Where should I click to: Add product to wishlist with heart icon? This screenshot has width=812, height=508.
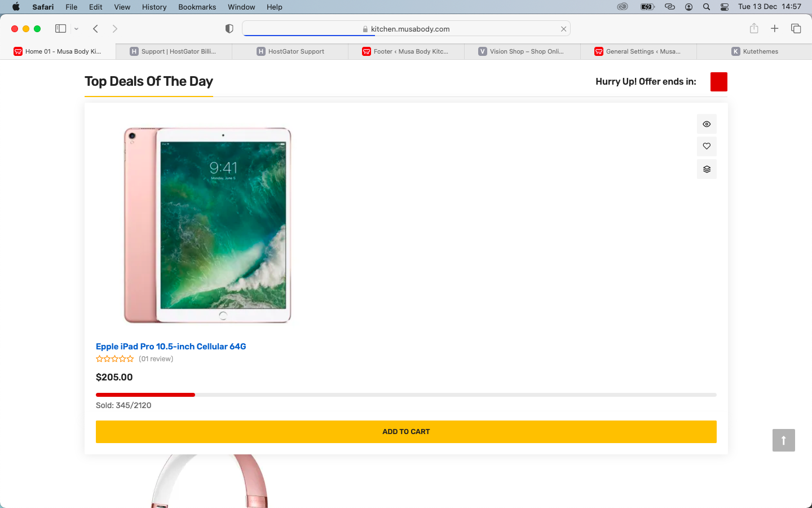pyautogui.click(x=707, y=147)
